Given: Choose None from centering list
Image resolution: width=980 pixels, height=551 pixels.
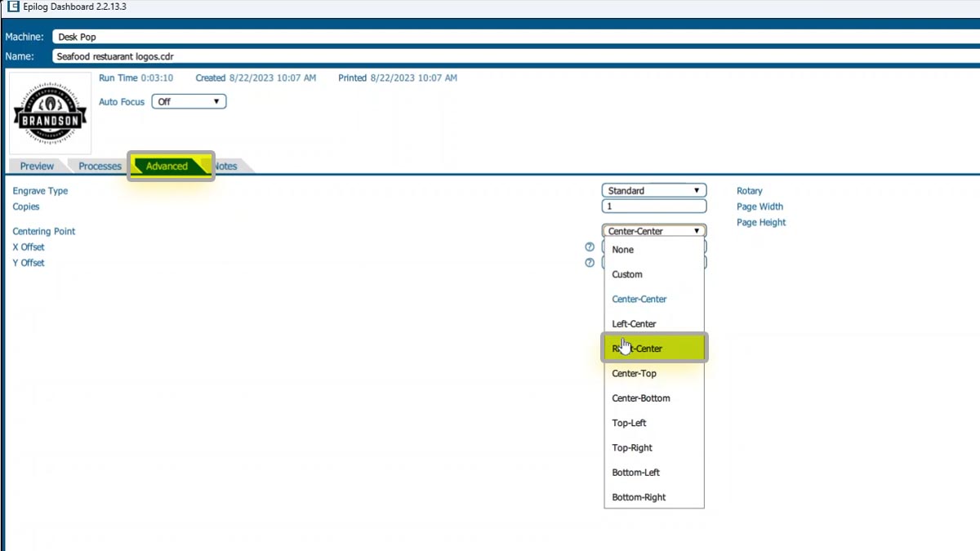Looking at the screenshot, I should [x=623, y=250].
